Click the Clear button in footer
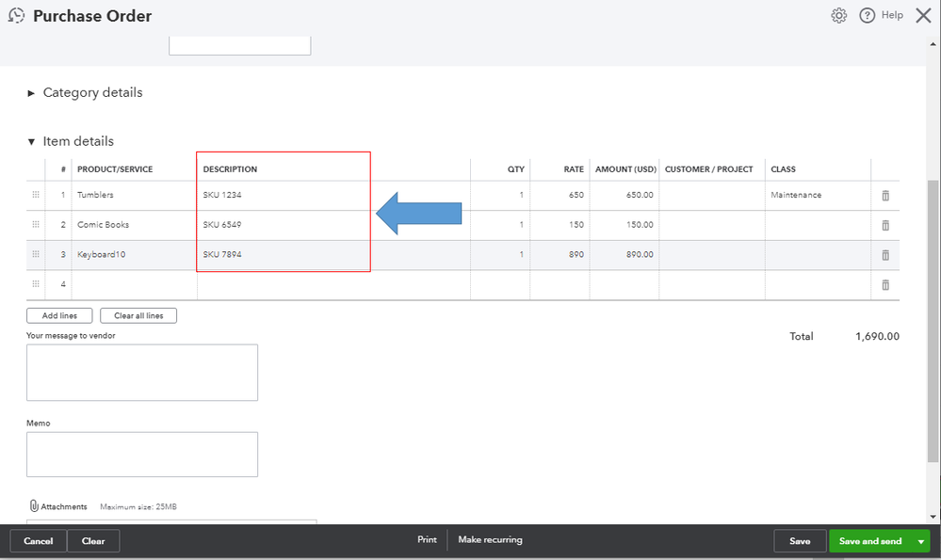 click(x=93, y=541)
